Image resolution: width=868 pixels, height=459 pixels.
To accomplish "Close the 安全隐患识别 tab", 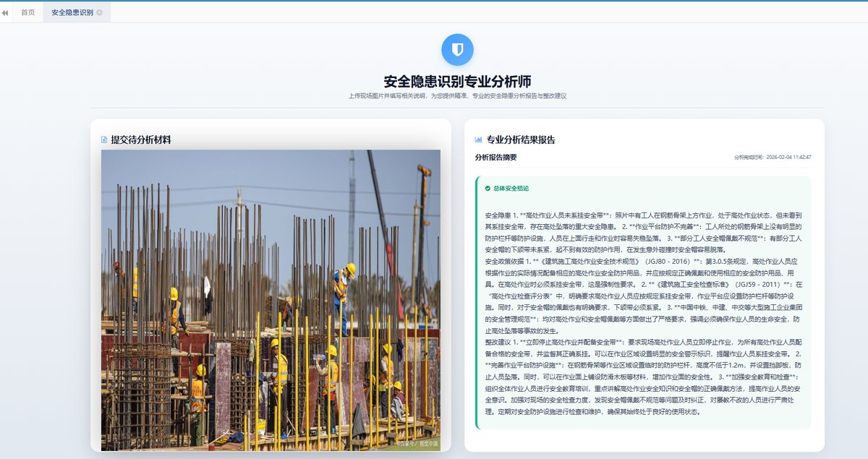I will tap(99, 12).
